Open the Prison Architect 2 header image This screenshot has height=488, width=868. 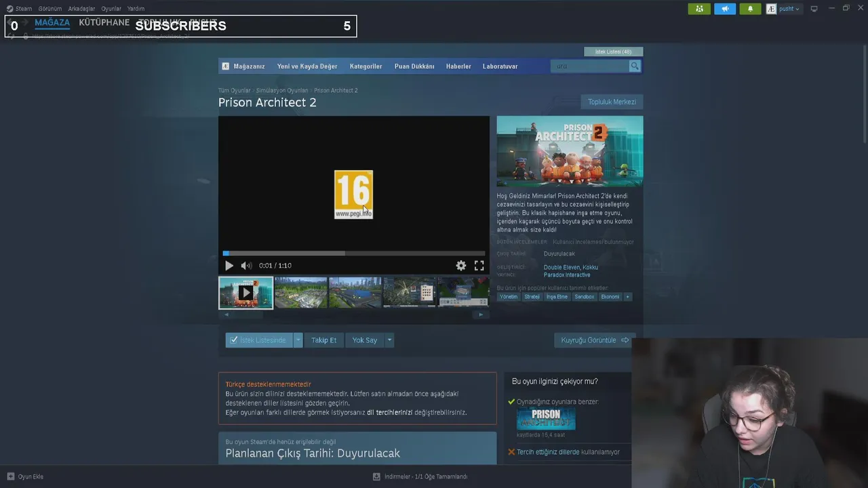tap(570, 151)
